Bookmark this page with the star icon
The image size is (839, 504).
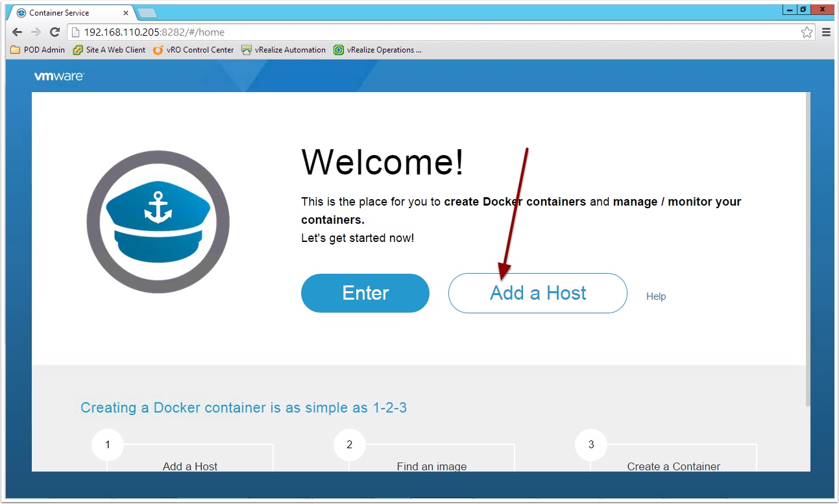(807, 32)
